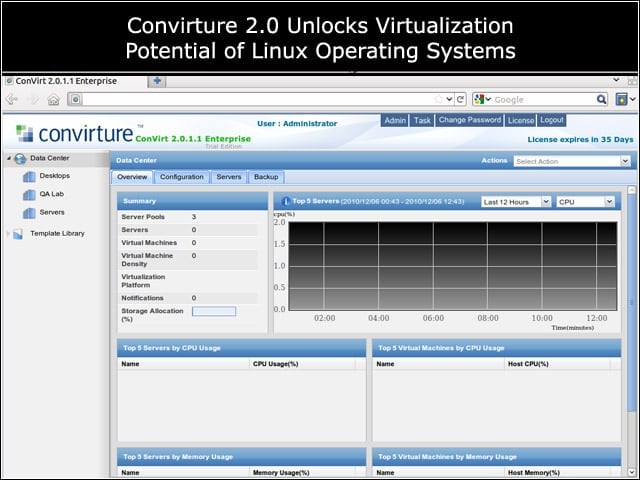This screenshot has height=480, width=640.
Task: Click the CPU Usage(%) column header
Action: [302, 364]
